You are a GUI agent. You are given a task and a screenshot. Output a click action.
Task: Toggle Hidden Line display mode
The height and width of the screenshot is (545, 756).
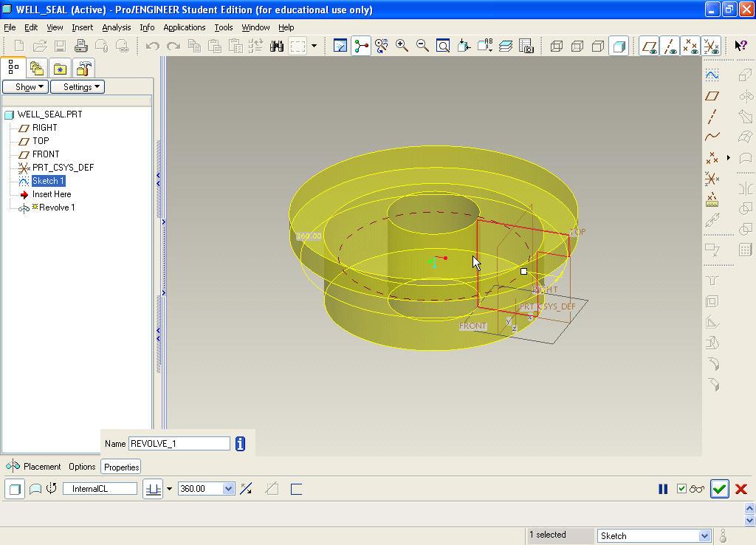click(577, 46)
